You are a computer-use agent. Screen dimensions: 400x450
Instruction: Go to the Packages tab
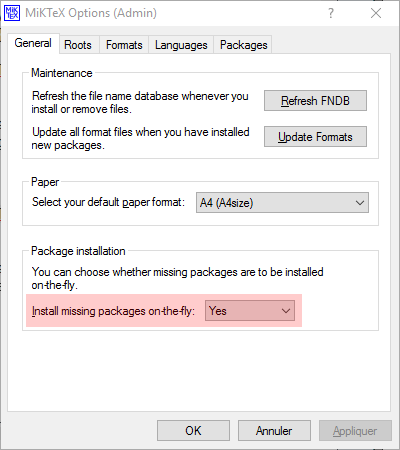click(243, 45)
